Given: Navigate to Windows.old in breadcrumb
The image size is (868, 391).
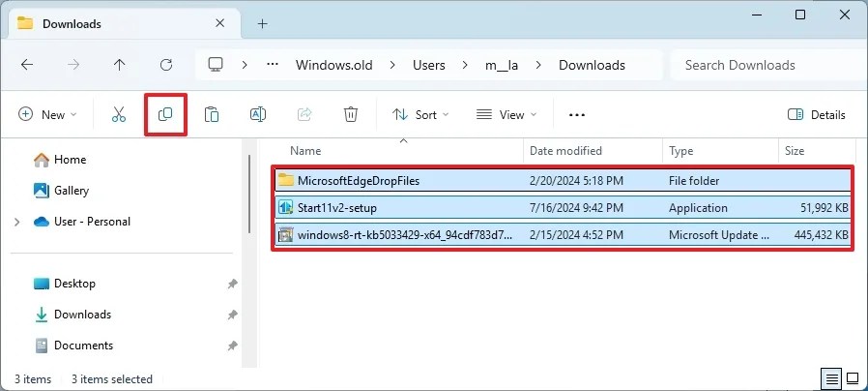Looking at the screenshot, I should point(333,65).
